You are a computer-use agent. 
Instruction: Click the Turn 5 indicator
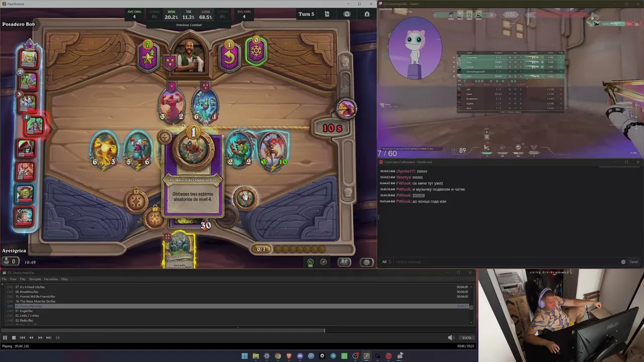pos(306,14)
